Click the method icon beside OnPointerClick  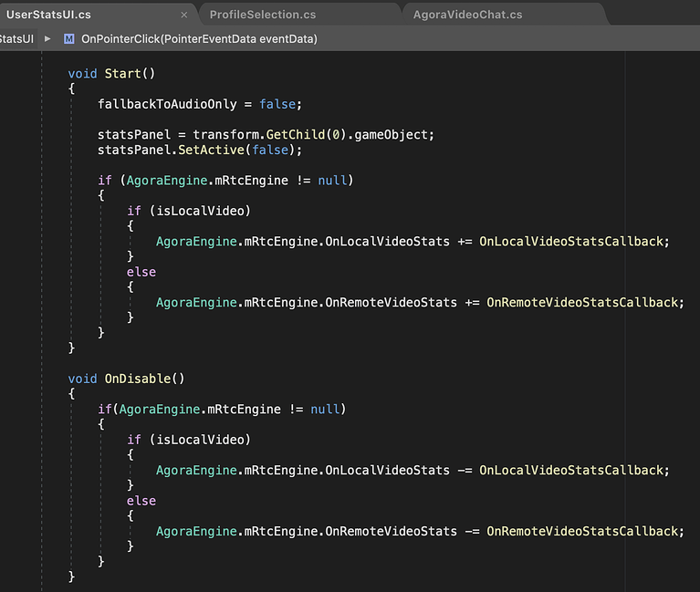tap(68, 39)
